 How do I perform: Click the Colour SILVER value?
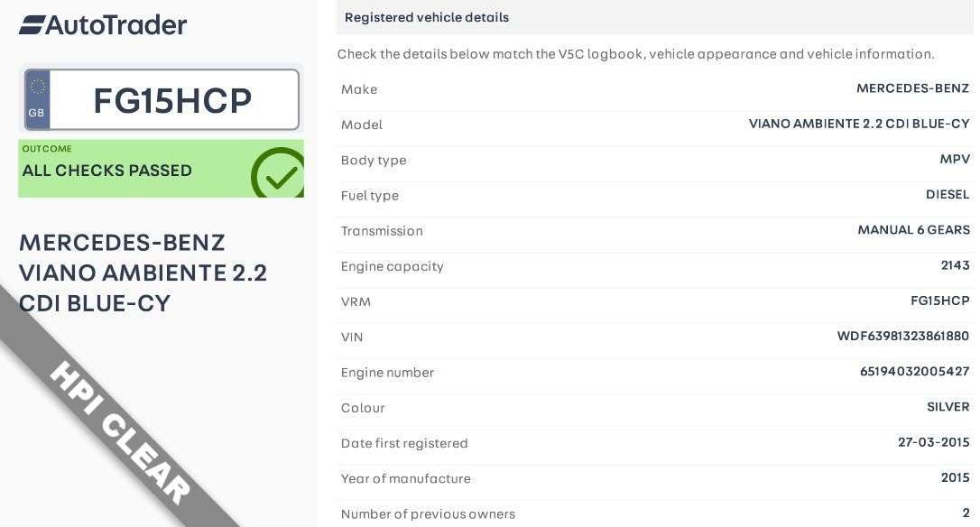pos(948,407)
